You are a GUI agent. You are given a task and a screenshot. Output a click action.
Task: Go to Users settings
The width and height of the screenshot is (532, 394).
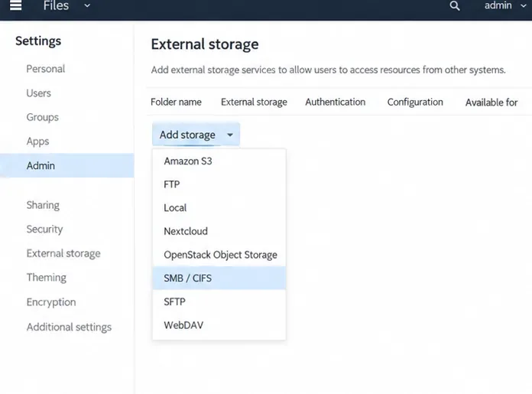pyautogui.click(x=39, y=93)
